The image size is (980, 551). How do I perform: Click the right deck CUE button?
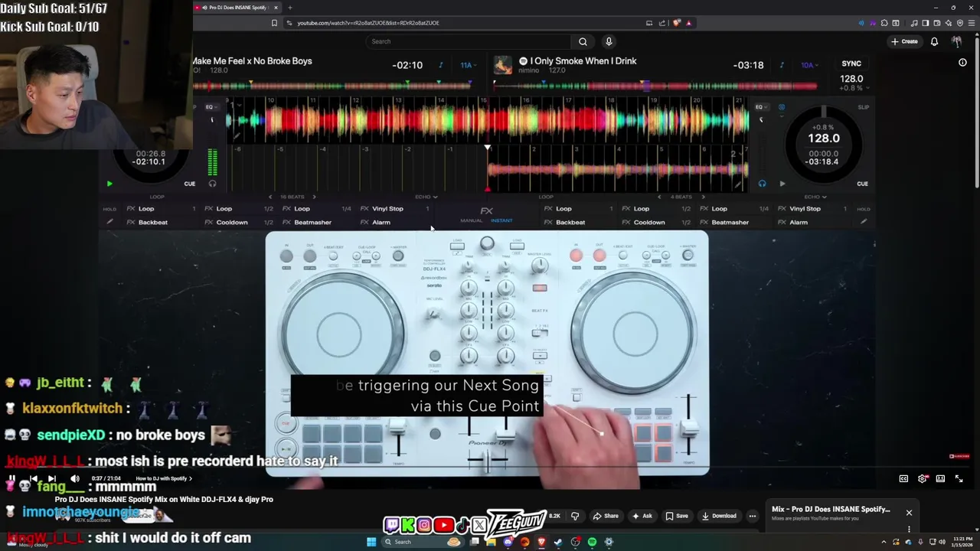point(862,184)
